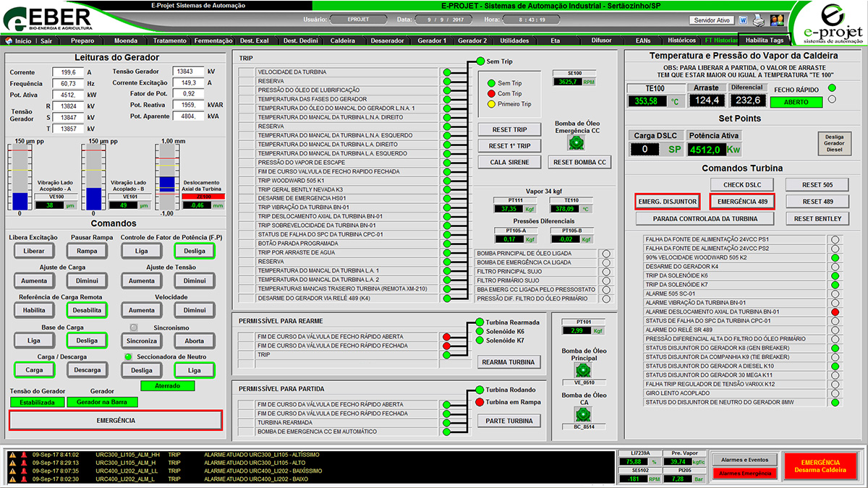Click the Bomba de Óleo Principal pump icon
Viewport: 868px width, 488px height.
click(582, 369)
